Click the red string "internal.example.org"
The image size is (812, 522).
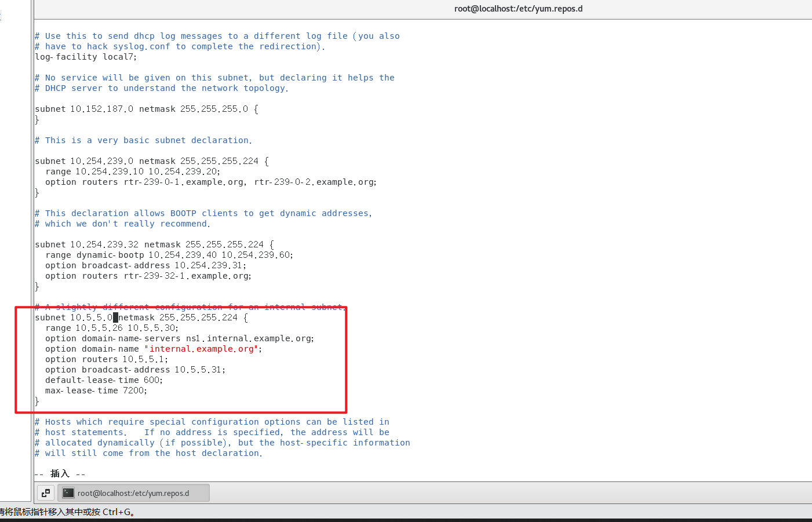(202, 349)
